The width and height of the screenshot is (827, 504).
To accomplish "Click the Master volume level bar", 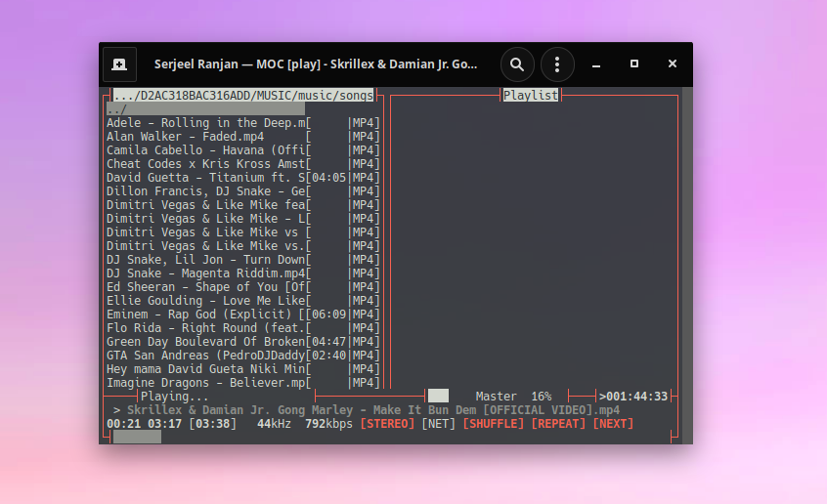I will [x=438, y=396].
